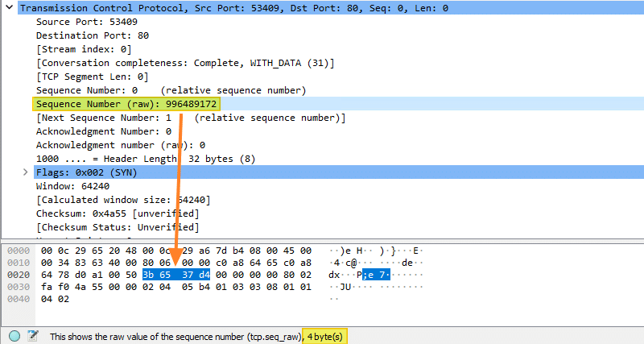Image resolution: width=644 pixels, height=344 pixels.
Task: Select the Conversation completeness row
Action: [184, 63]
